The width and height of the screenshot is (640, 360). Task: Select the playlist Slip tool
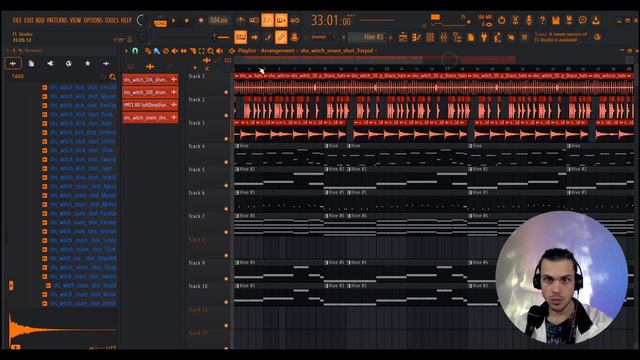184,51
